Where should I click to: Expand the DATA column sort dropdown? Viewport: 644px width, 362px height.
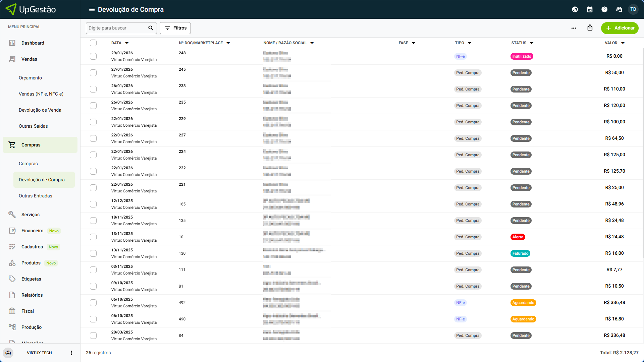point(127,43)
